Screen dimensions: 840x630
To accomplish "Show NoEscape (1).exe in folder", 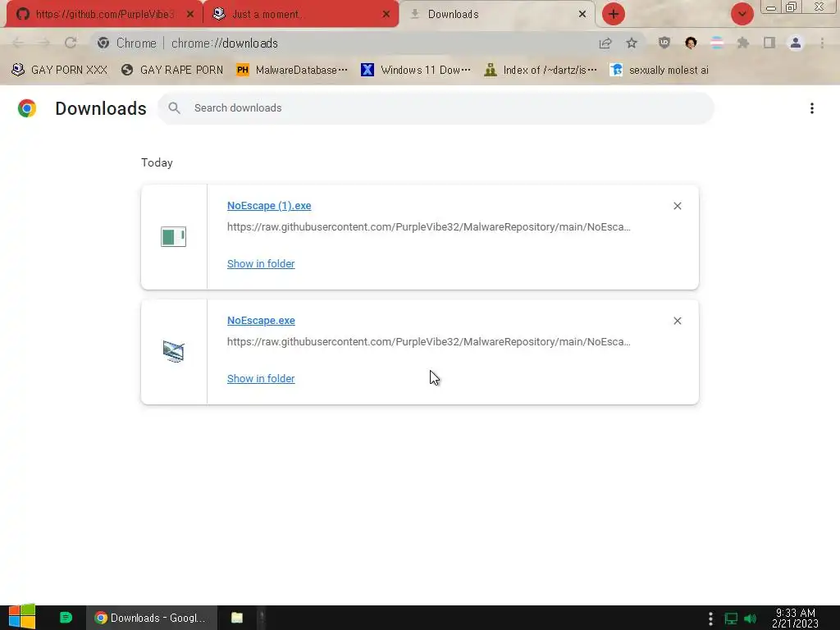I will tap(261, 263).
